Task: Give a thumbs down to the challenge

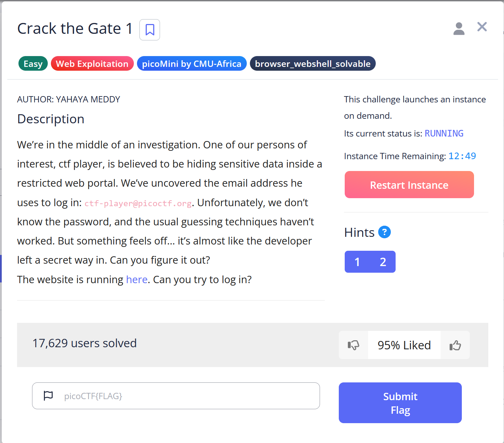Action: point(353,345)
